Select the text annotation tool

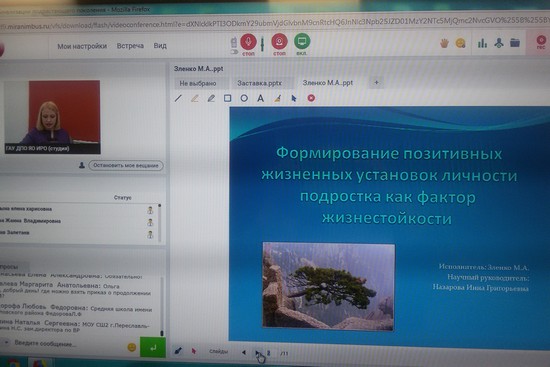tap(260, 98)
